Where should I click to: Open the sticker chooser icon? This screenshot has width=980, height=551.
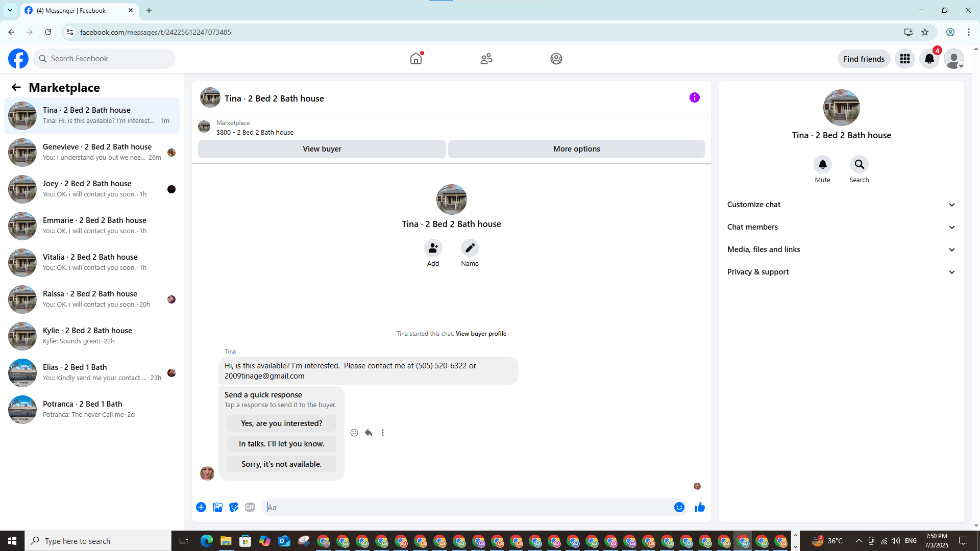234,507
